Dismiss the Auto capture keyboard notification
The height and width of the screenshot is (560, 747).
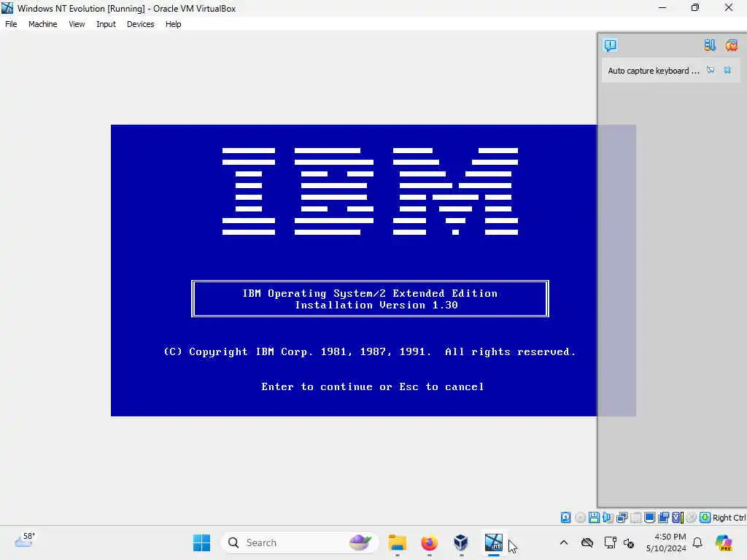727,71
